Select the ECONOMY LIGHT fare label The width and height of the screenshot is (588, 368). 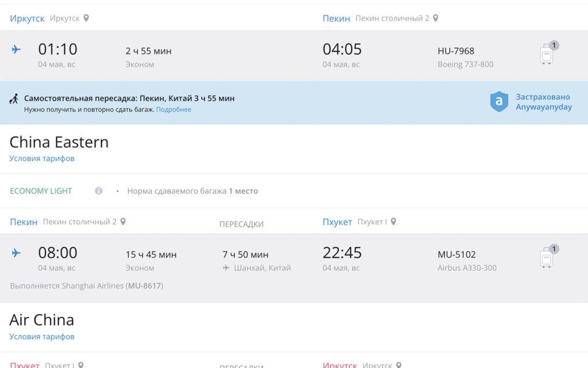pyautogui.click(x=41, y=191)
